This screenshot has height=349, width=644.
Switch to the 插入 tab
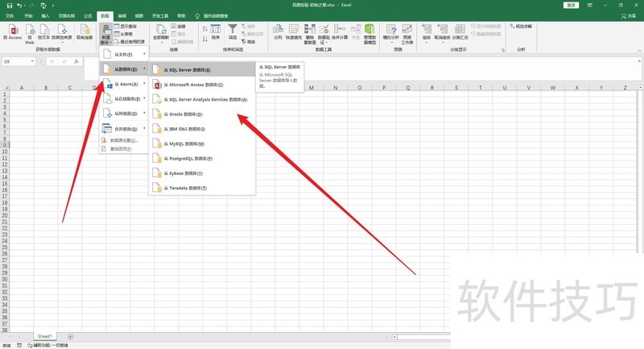click(x=46, y=16)
